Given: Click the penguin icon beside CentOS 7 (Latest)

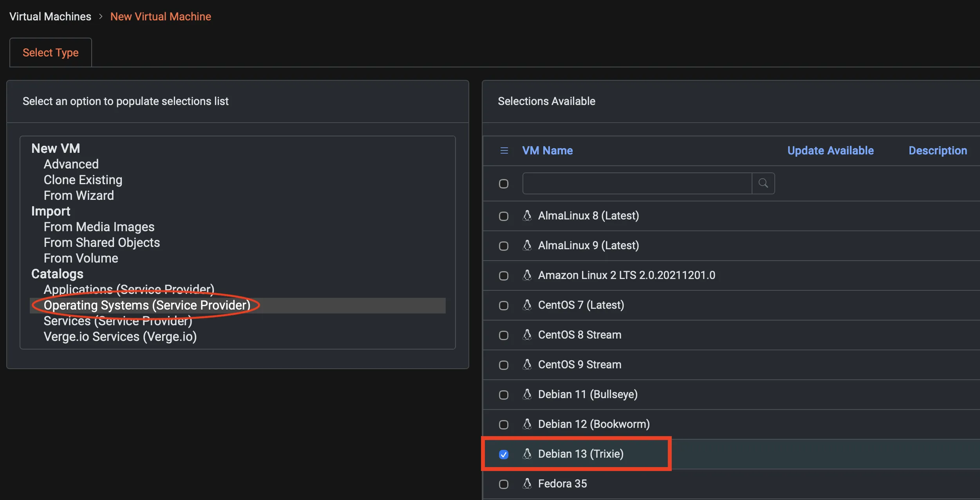Looking at the screenshot, I should (x=527, y=305).
